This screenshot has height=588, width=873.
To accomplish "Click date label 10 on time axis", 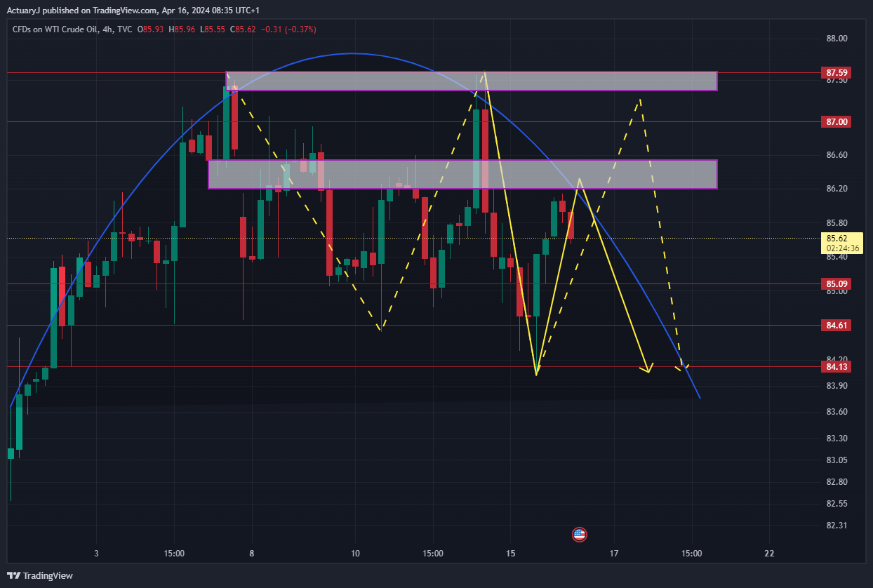I will tap(355, 554).
